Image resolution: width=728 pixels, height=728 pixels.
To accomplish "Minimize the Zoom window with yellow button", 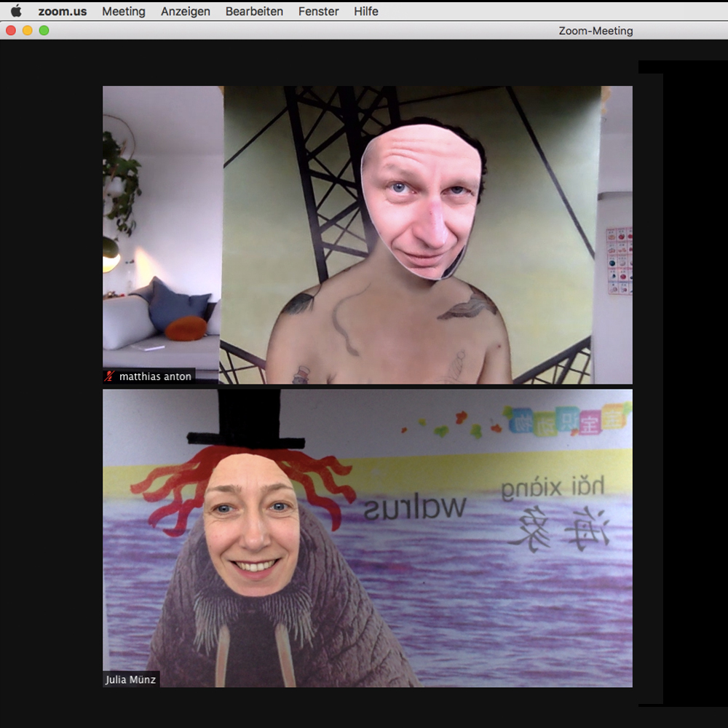I will pos(27,31).
